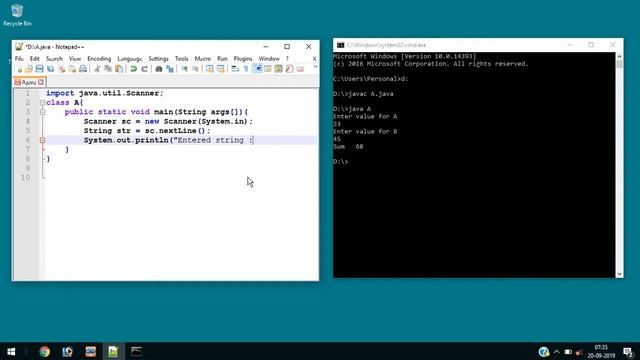This screenshot has width=640, height=360.
Task: Place cursor on 'import java.util.Scanner;' line
Action: [105, 93]
